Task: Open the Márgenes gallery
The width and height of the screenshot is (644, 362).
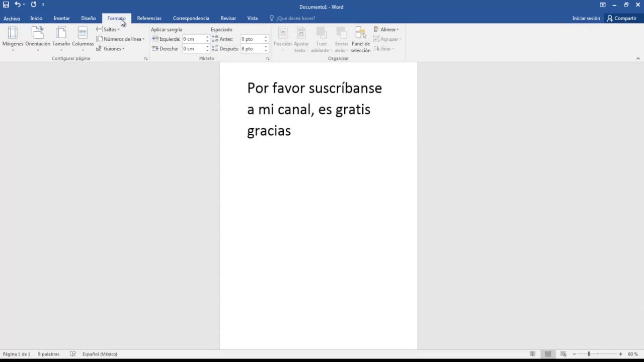Action: 13,39
